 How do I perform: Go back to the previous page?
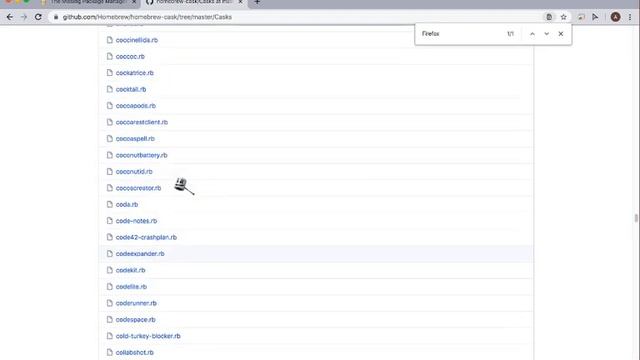pyautogui.click(x=10, y=17)
